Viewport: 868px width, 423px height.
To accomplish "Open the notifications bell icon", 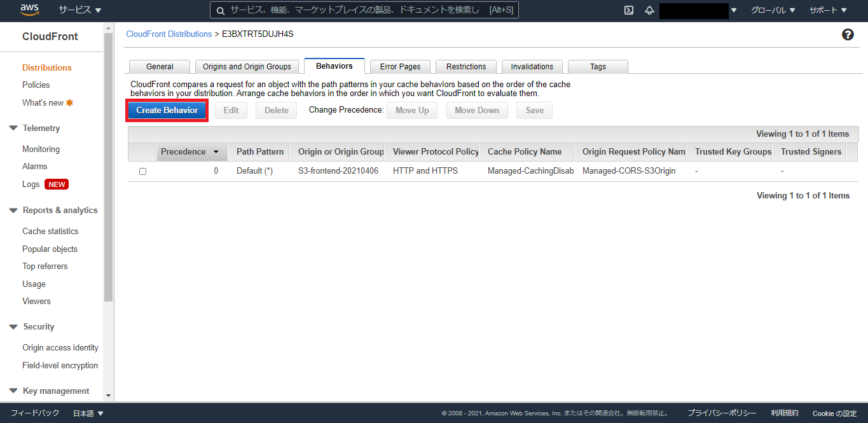I will (x=649, y=10).
